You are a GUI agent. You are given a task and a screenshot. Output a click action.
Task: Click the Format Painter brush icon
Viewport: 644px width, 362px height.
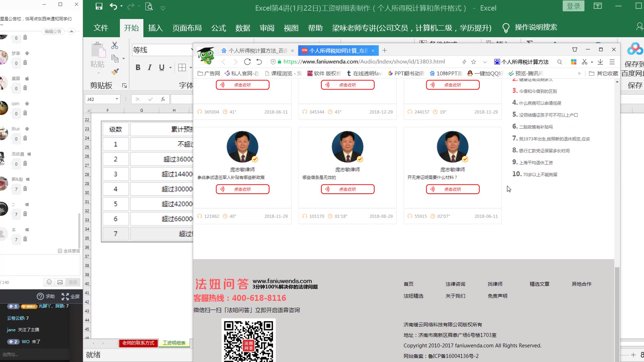[115, 72]
